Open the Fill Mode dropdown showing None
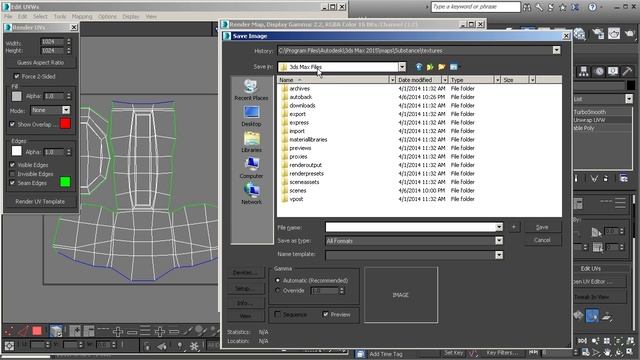The image size is (640, 360). coord(66,110)
